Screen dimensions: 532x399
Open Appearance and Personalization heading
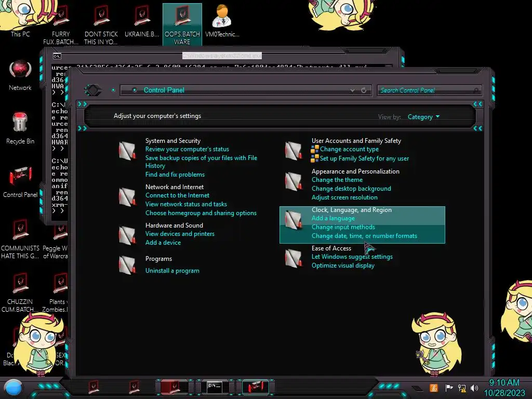[355, 171]
